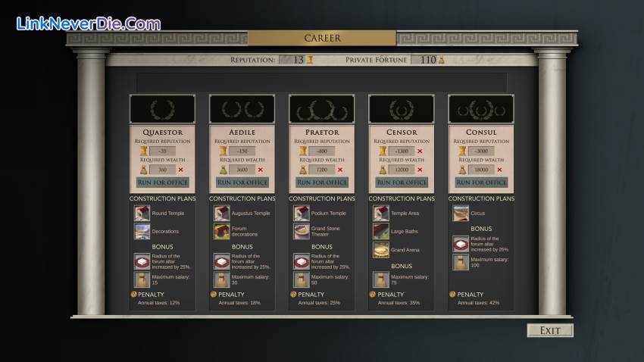Viewport: 644px width, 362px height.
Task: Click the Forum decorations icon under Aedile
Action: [221, 232]
